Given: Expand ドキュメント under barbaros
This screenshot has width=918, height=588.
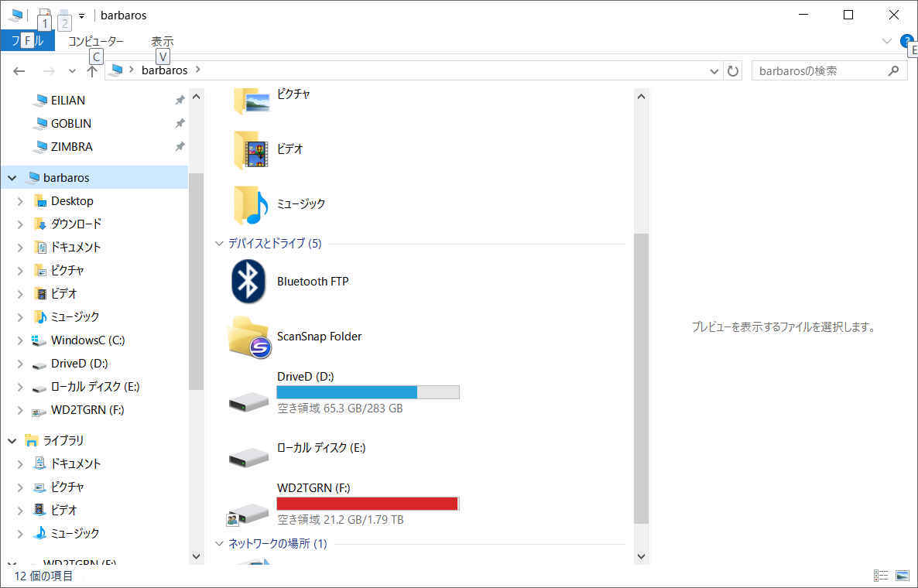Looking at the screenshot, I should 20,248.
